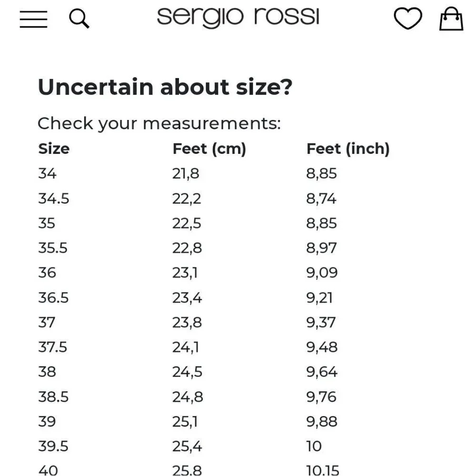Image resolution: width=476 pixels, height=476 pixels.
Task: Select the Feet (cm) column header
Action: click(209, 149)
